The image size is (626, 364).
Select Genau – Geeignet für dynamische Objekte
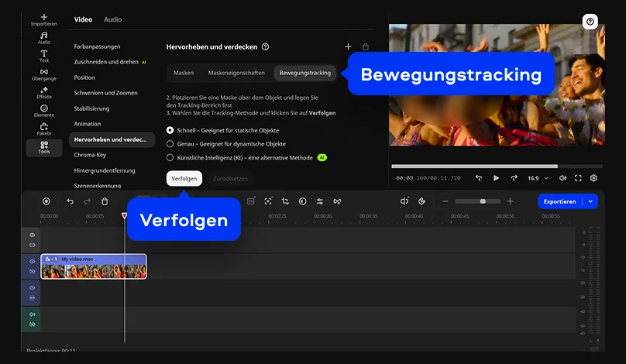pos(226,144)
